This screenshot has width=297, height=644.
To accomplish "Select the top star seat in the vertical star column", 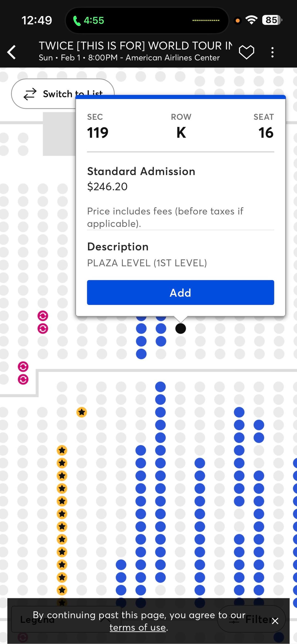I will pyautogui.click(x=62, y=450).
